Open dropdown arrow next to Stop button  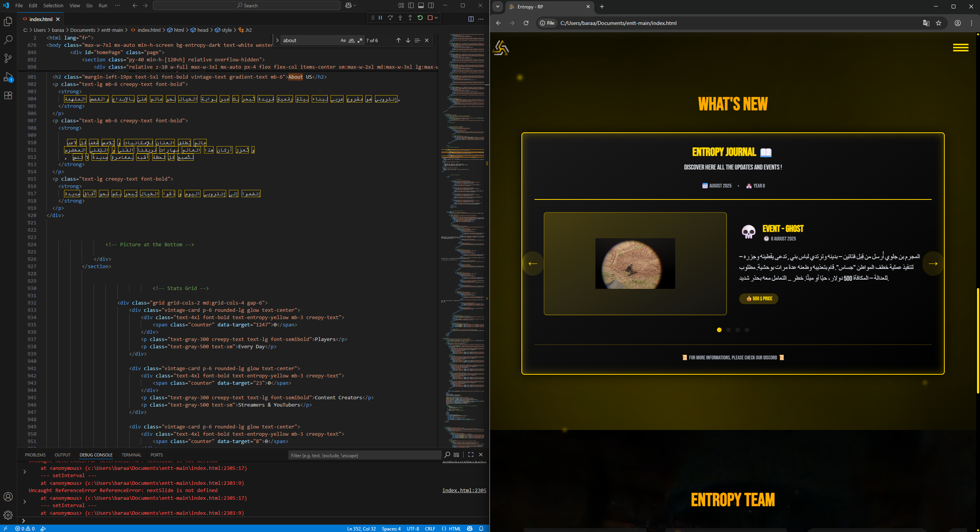click(436, 18)
